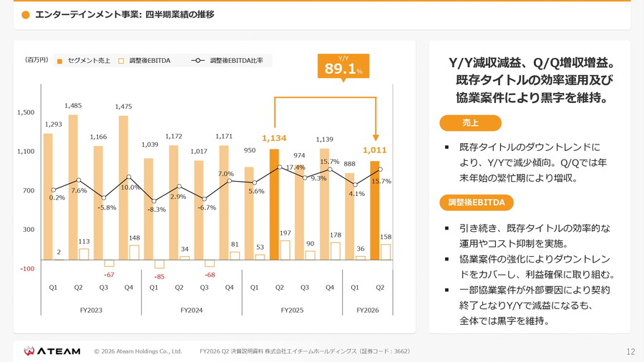Click the orange 売上 pill label
This screenshot has height=362, width=644.
tap(470, 123)
